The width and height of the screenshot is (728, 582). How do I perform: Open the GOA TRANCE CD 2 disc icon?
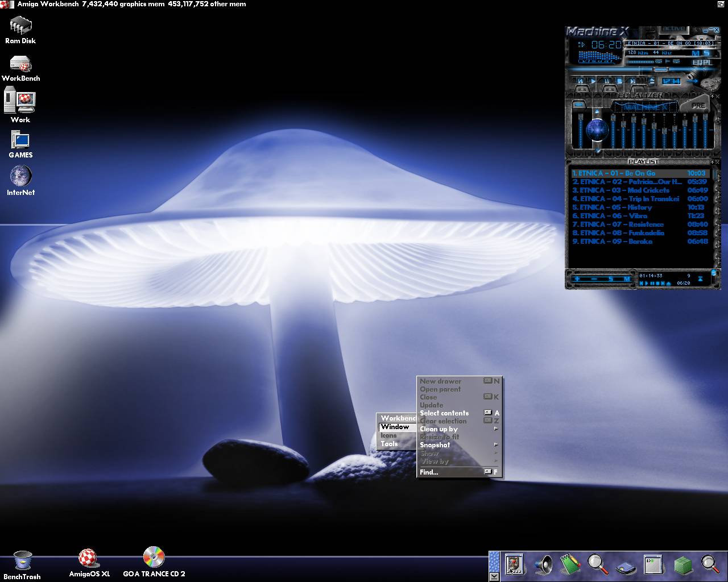[x=154, y=558]
